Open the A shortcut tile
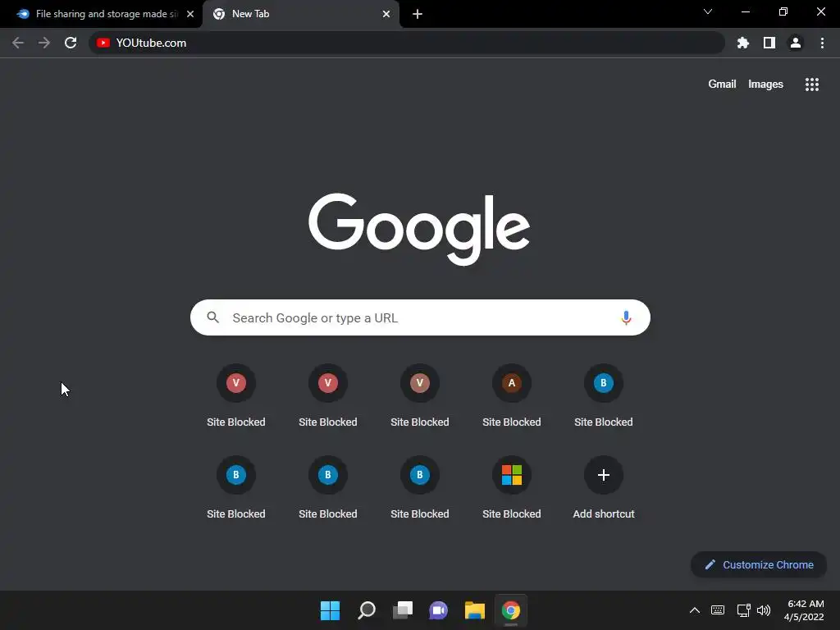The image size is (840, 630). point(512,383)
